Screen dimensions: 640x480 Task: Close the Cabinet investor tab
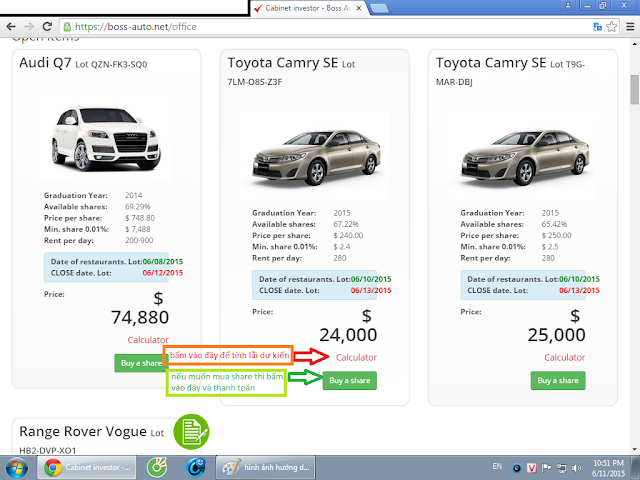click(x=359, y=8)
